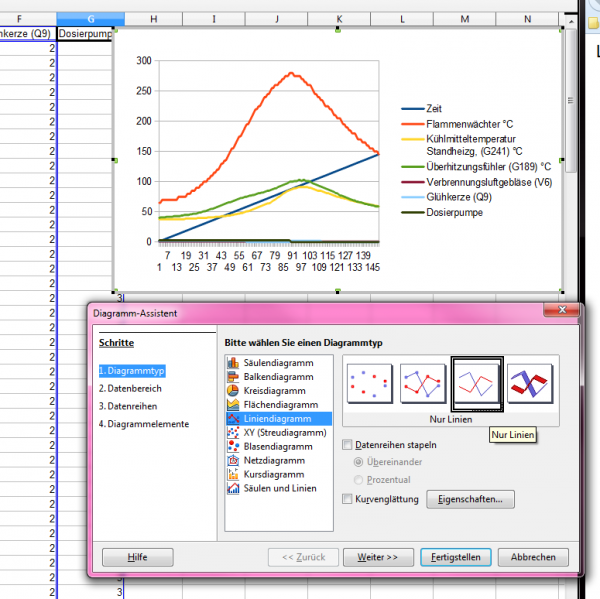Click the scrollbar up arrow
This screenshot has width=600, height=599.
coord(571,21)
